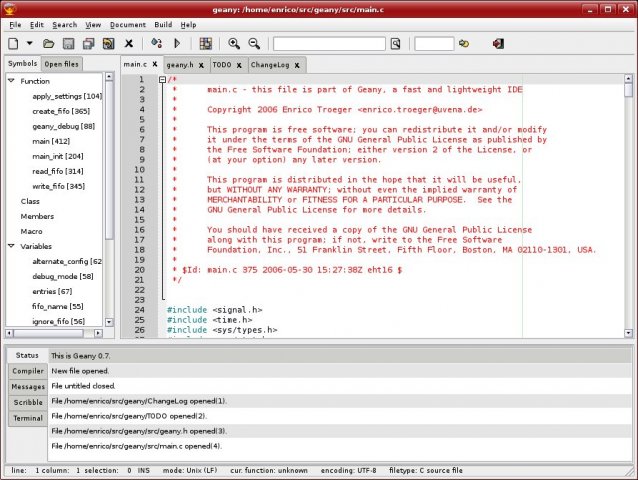Image resolution: width=638 pixels, height=480 pixels.
Task: Close the ChangeLog tab with its x
Action: coord(297,65)
